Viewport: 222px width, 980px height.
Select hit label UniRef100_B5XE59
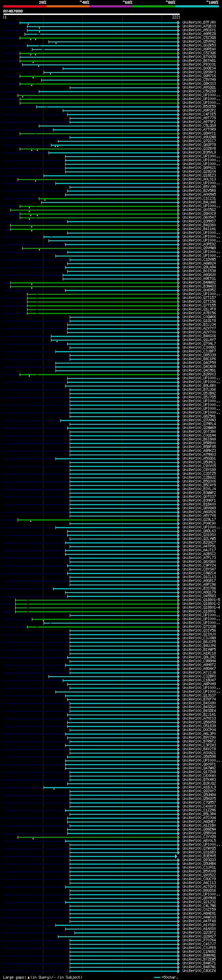click(x=199, y=106)
